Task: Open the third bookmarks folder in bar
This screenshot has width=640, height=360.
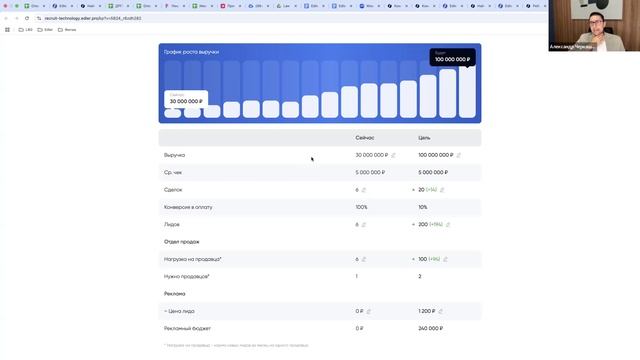Action: (x=67, y=30)
